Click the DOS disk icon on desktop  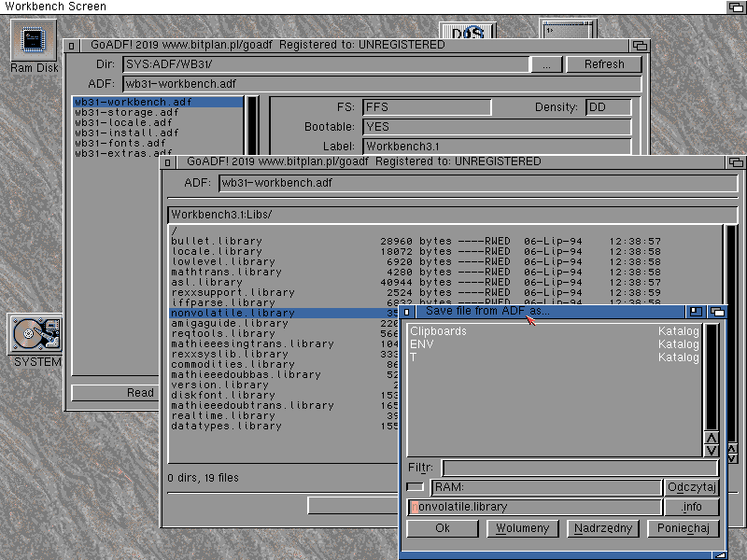(468, 31)
